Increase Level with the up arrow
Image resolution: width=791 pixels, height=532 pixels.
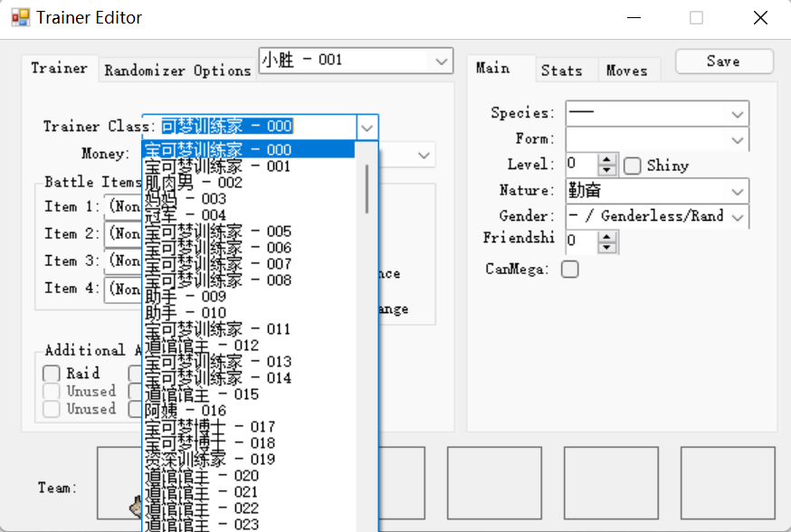(x=607, y=159)
